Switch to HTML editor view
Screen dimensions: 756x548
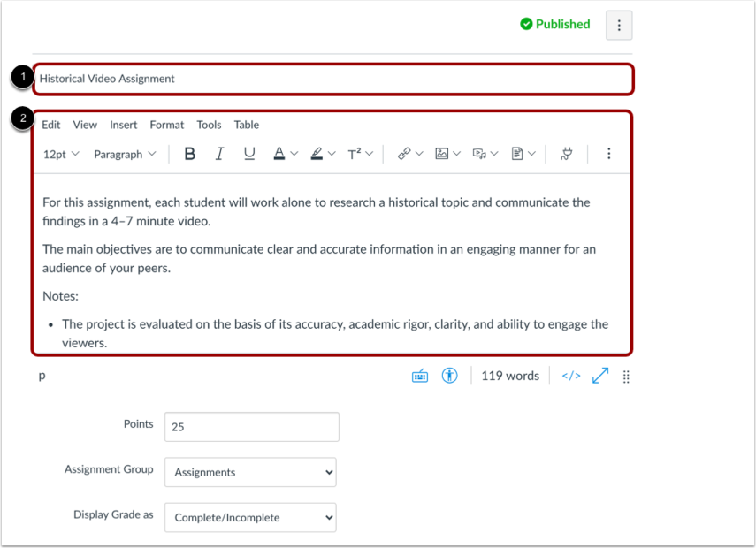tap(571, 376)
